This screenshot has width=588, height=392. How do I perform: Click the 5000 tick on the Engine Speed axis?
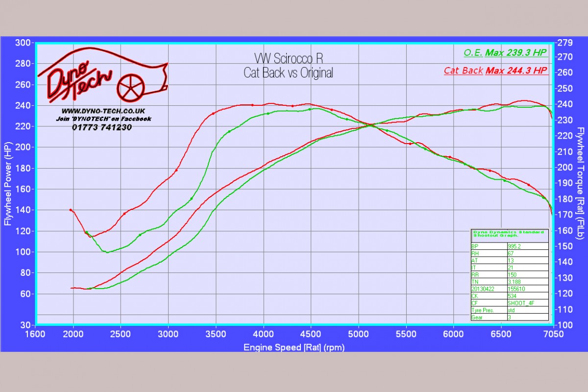click(359, 335)
